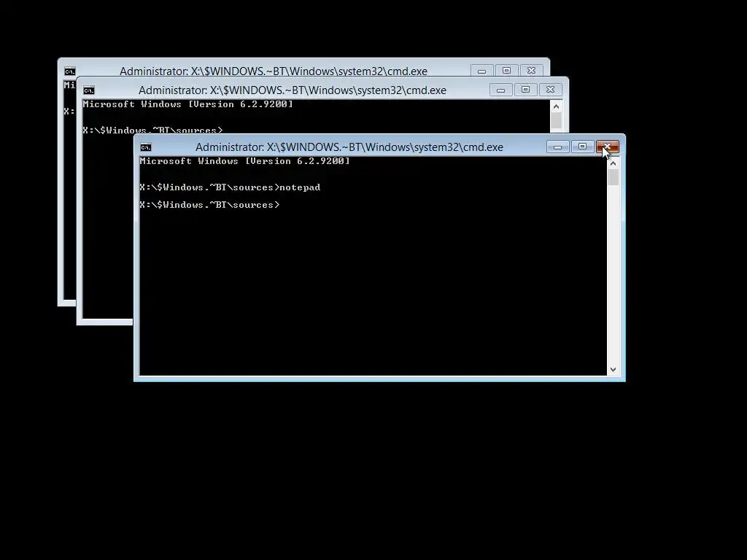Image resolution: width=747 pixels, height=560 pixels.
Task: Click the 'notepad' command line in front window
Action: [x=230, y=187]
